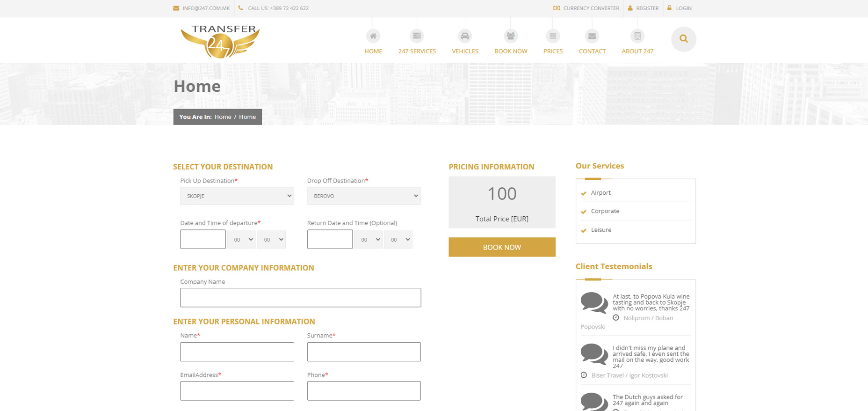Click the Prices list icon
The image size is (868, 411).
click(x=553, y=36)
